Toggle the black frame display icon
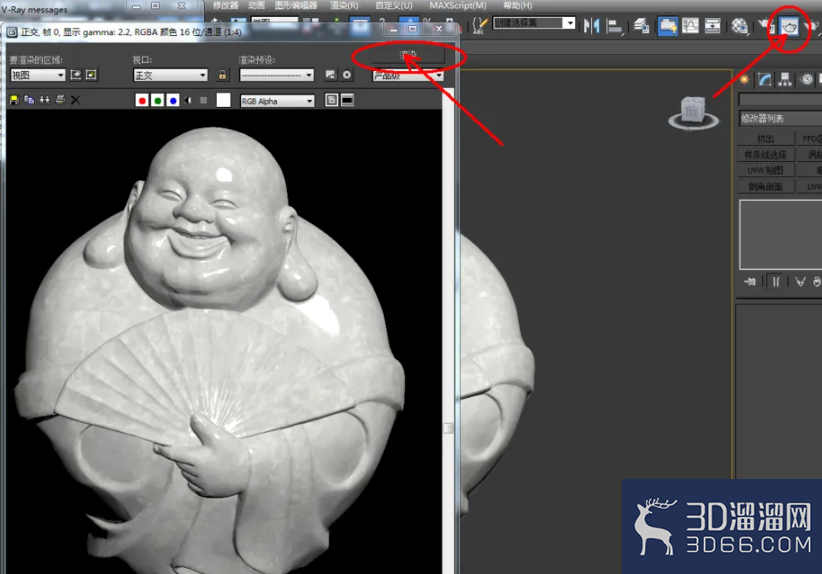 [x=347, y=100]
